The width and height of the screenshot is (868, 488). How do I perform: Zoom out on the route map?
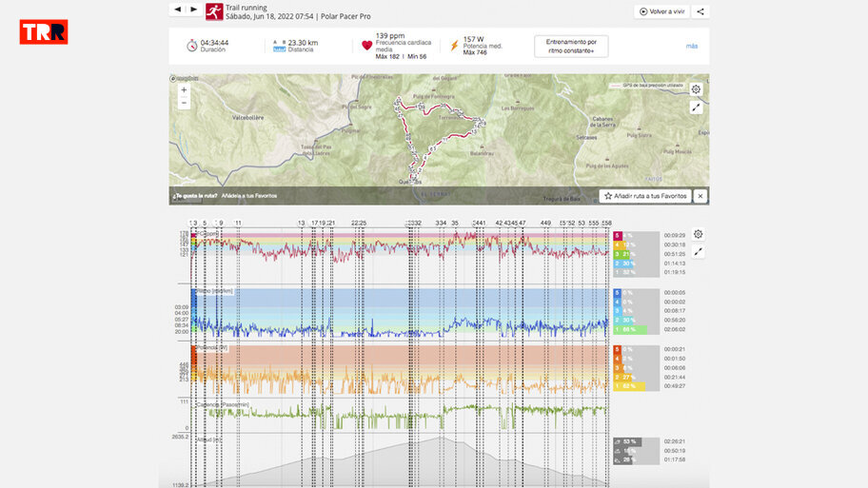tap(184, 103)
